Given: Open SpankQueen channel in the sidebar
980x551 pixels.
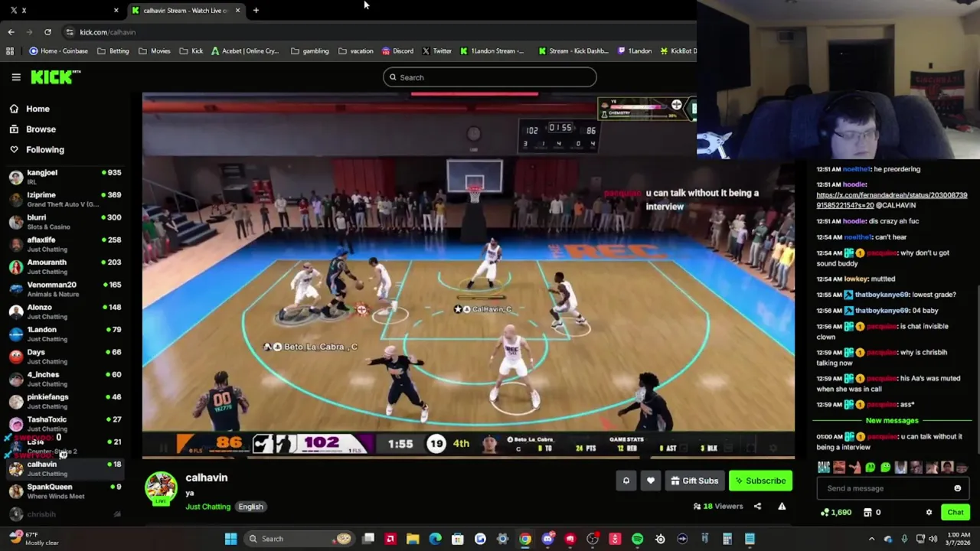Looking at the screenshot, I should click(x=65, y=491).
